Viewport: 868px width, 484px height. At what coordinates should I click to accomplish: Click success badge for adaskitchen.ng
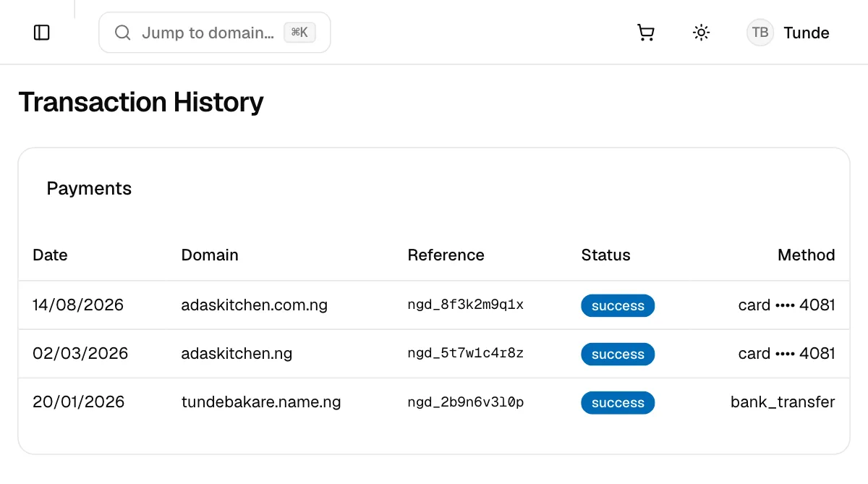coord(618,354)
